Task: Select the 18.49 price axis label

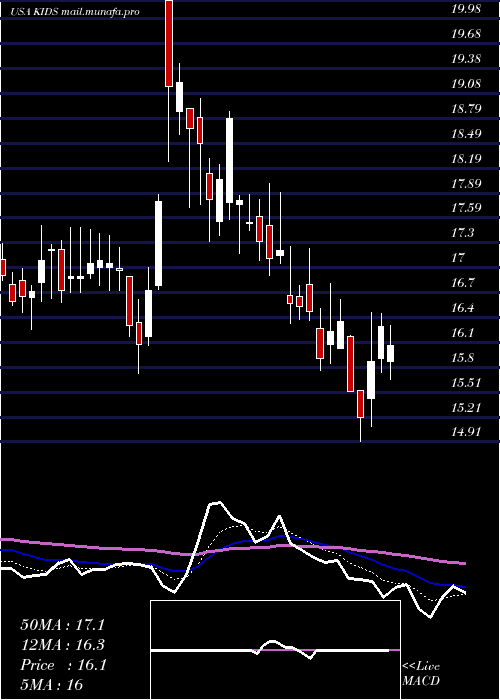Action: click(466, 134)
